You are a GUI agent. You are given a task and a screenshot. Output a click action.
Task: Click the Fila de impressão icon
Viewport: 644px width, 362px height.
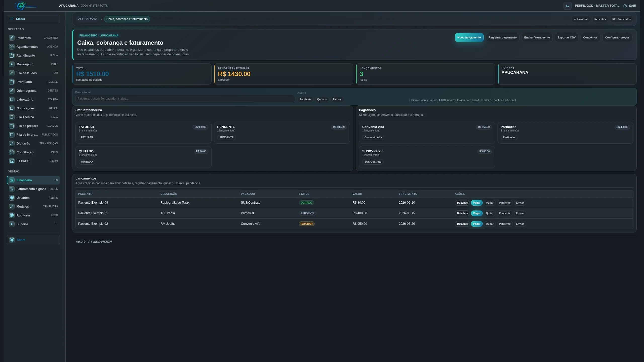pyautogui.click(x=12, y=134)
